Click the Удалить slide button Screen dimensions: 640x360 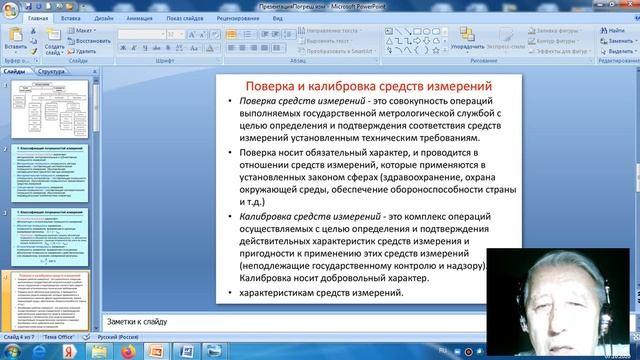[x=82, y=51]
